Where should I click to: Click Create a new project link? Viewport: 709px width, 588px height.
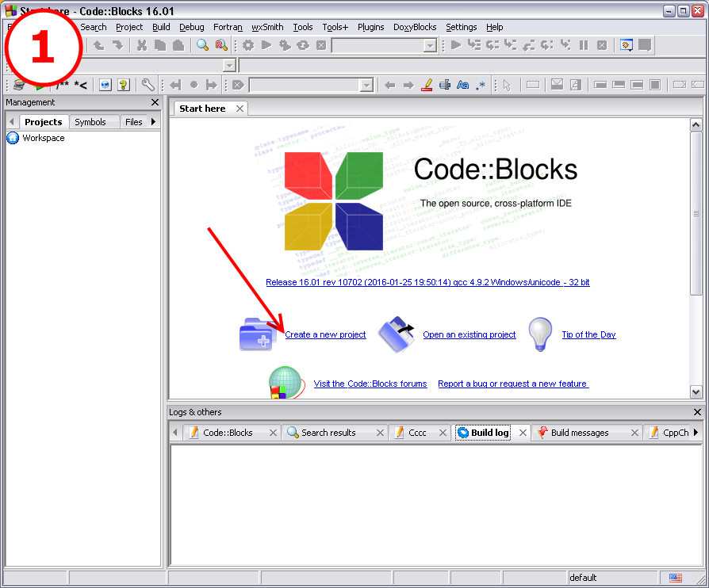pos(325,334)
